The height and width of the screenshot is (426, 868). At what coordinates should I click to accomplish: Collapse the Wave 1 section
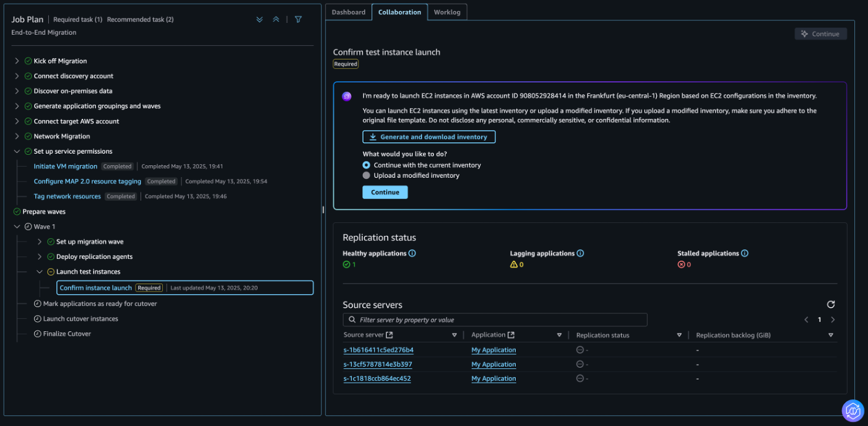pos(17,227)
